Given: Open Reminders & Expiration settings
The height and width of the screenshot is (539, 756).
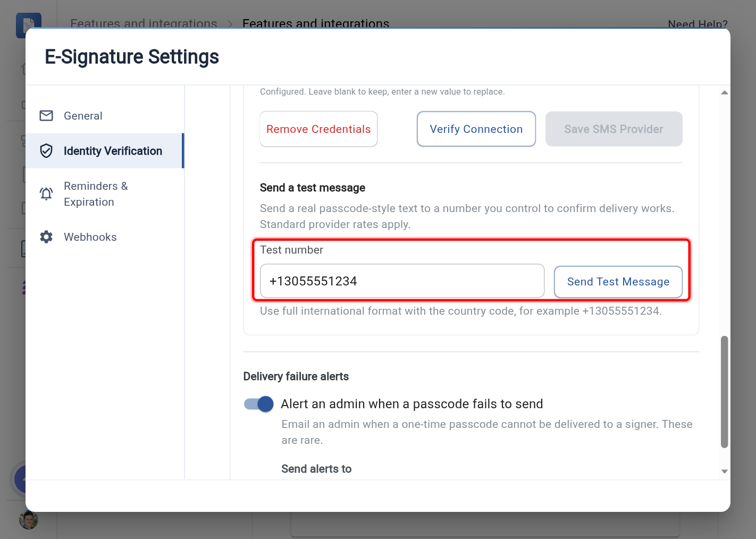Looking at the screenshot, I should [x=105, y=194].
